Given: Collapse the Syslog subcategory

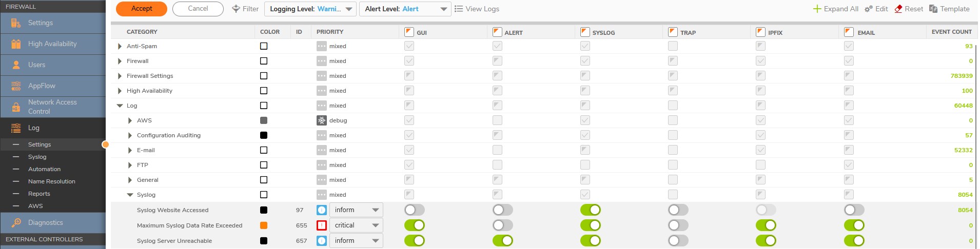Looking at the screenshot, I should coord(130,195).
